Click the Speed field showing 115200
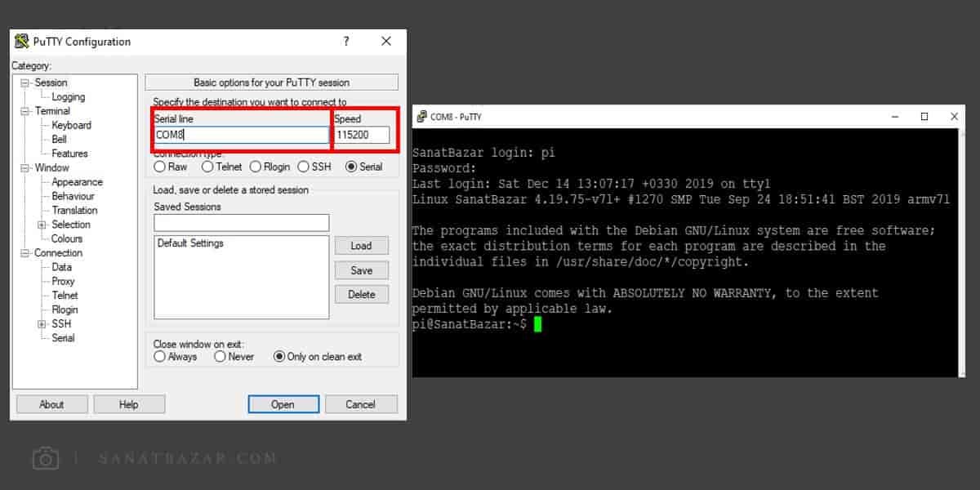980x490 pixels. 362,135
